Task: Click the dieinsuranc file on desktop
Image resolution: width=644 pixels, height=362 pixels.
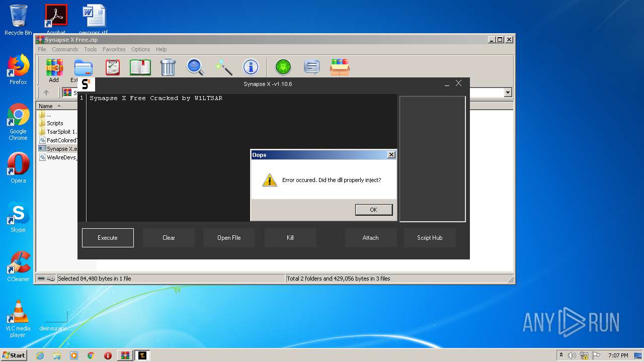Action: [x=56, y=319]
